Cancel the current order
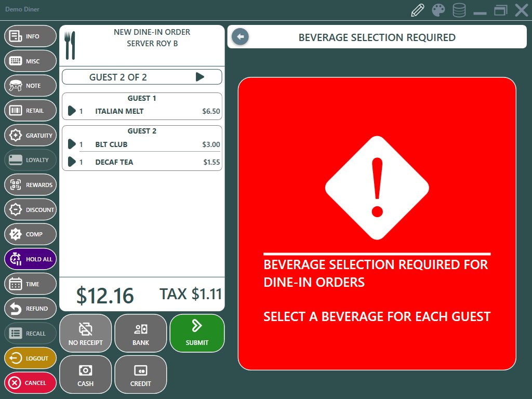Image resolution: width=532 pixels, height=399 pixels. pyautogui.click(x=30, y=383)
